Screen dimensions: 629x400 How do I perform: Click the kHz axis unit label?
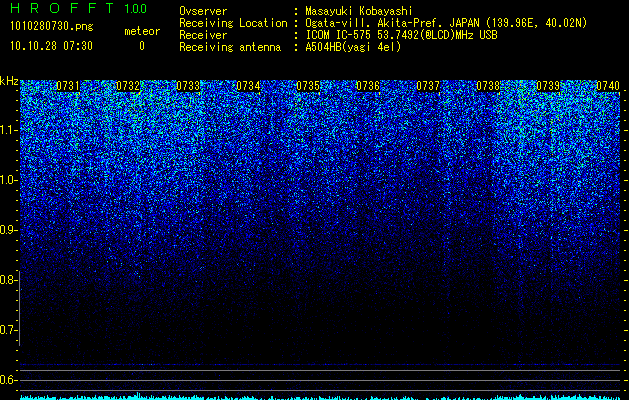pos(9,81)
